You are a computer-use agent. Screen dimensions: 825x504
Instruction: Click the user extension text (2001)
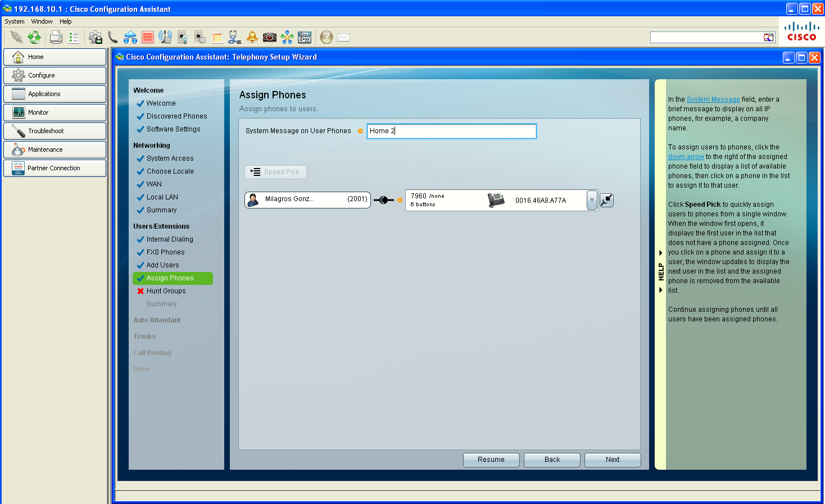point(357,199)
